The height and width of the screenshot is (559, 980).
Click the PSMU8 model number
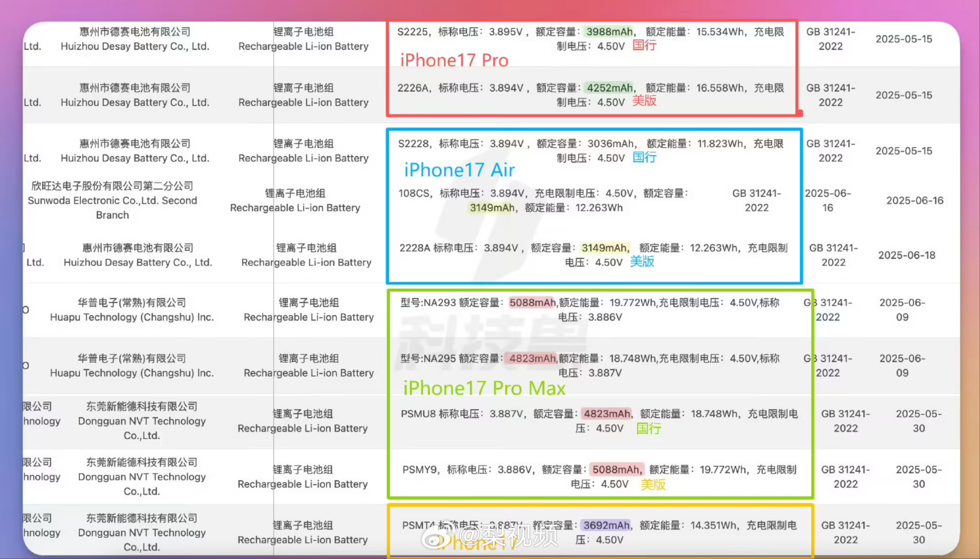[x=418, y=414]
